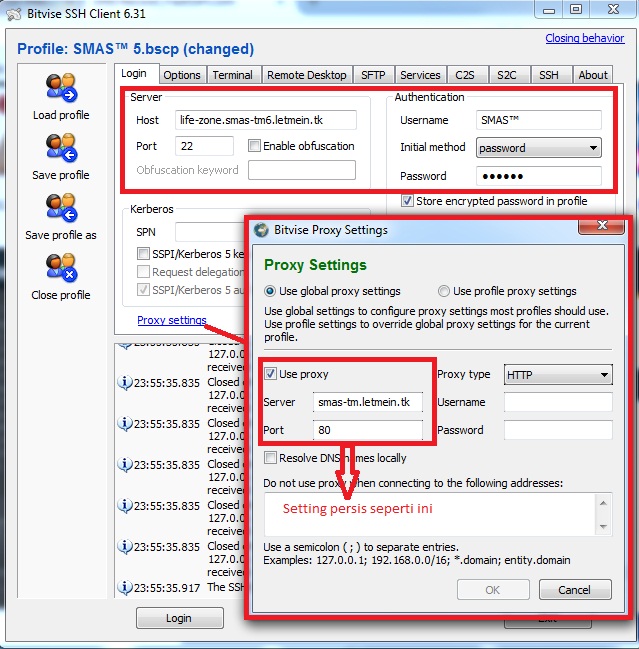Click Cancel in Proxy Settings dialog

click(575, 589)
